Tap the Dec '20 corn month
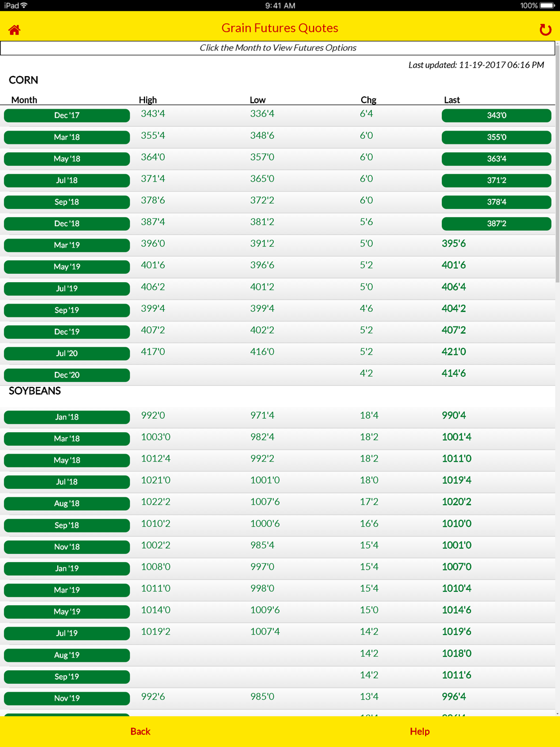 pos(67,375)
